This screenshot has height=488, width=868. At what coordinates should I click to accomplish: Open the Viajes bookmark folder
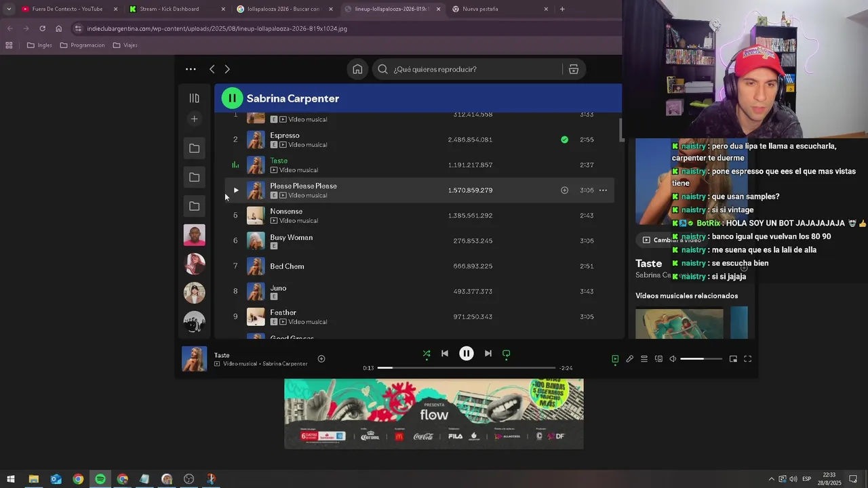point(125,45)
